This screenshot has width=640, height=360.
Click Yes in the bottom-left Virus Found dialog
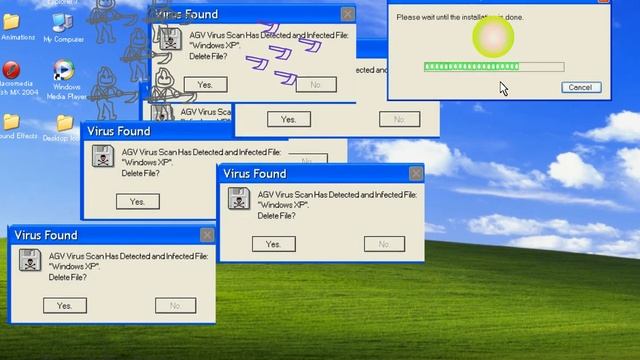pyautogui.click(x=65, y=306)
